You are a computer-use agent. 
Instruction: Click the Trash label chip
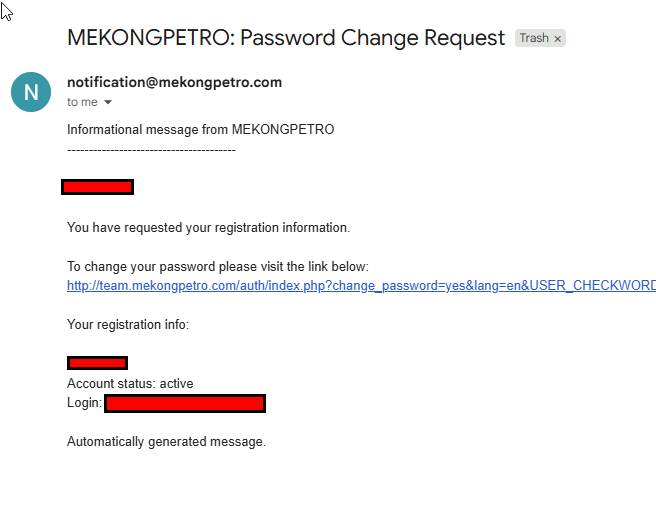534,39
